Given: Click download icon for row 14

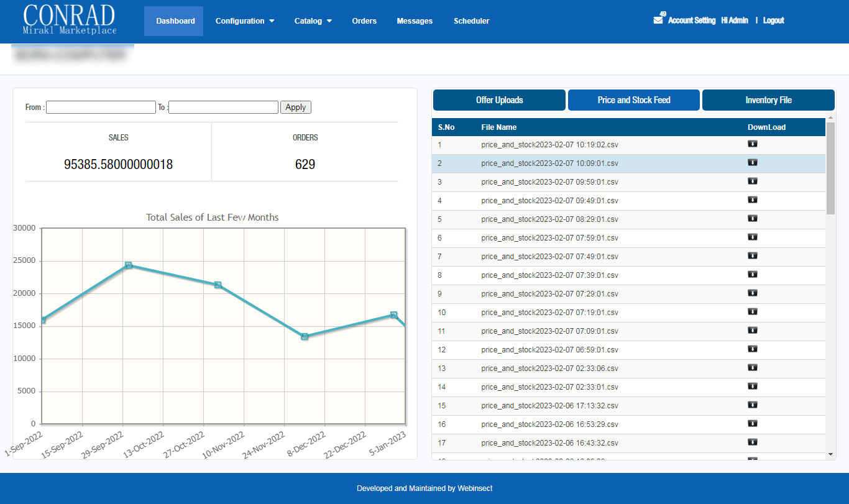Looking at the screenshot, I should pos(752,387).
